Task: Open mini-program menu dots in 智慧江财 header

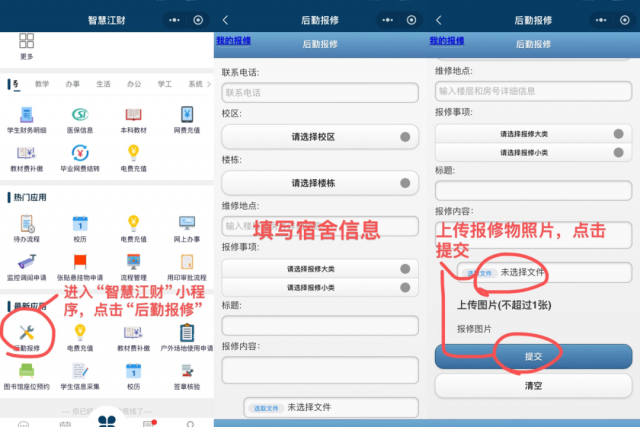Action: [175, 19]
